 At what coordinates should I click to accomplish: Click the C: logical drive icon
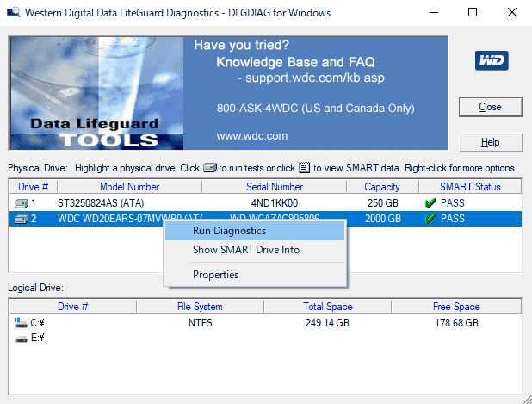coord(21,322)
